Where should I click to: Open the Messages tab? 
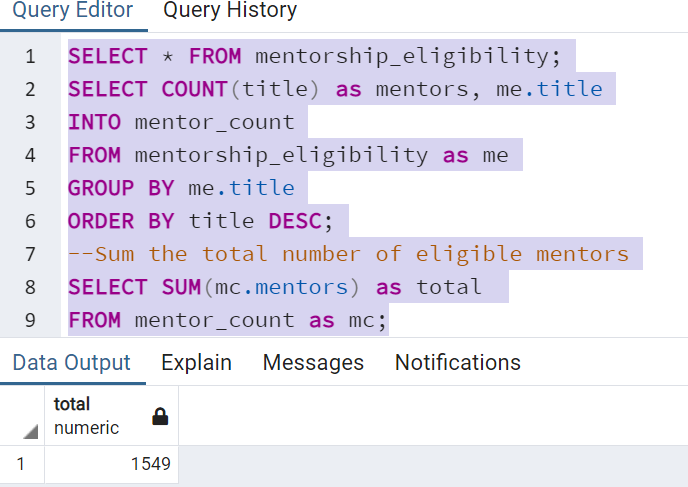coord(313,363)
